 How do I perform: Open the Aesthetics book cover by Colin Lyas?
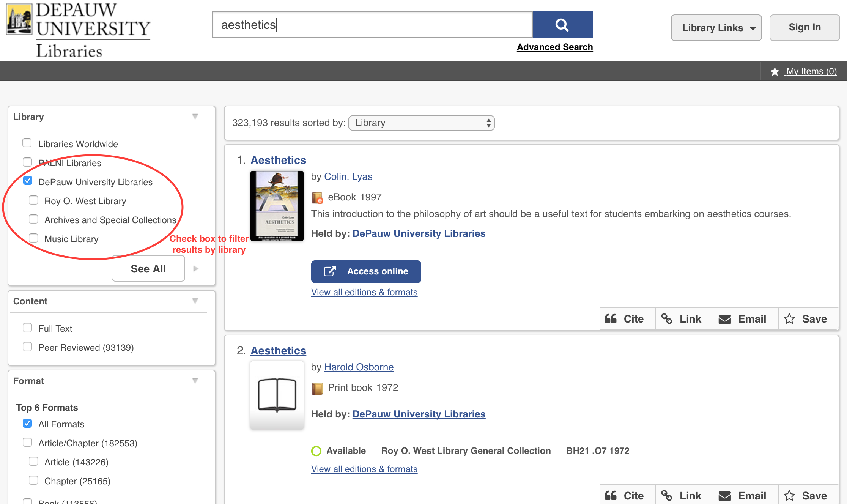(277, 206)
